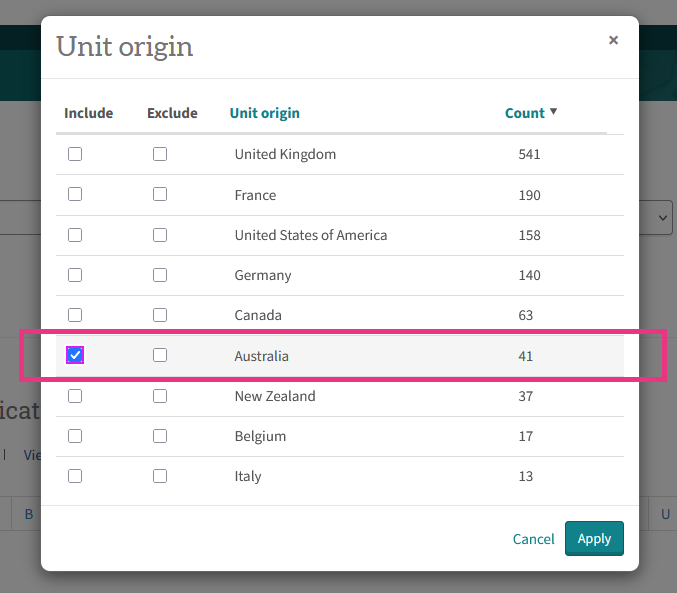Exclude United States of America
The height and width of the screenshot is (593, 677).
point(160,235)
